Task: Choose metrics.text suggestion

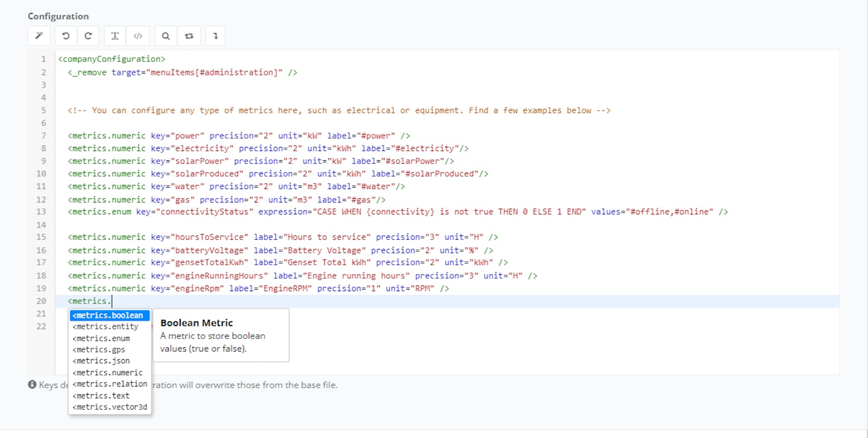Action: 110,396
